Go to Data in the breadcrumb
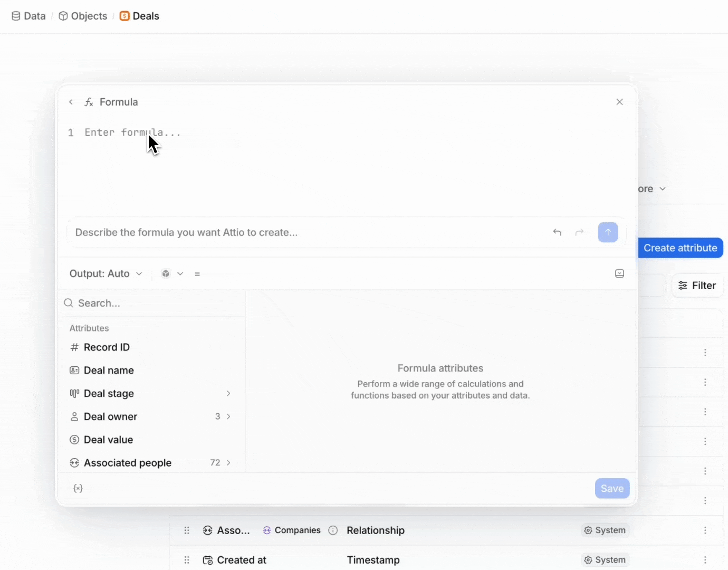This screenshot has height=570, width=728. tap(28, 16)
